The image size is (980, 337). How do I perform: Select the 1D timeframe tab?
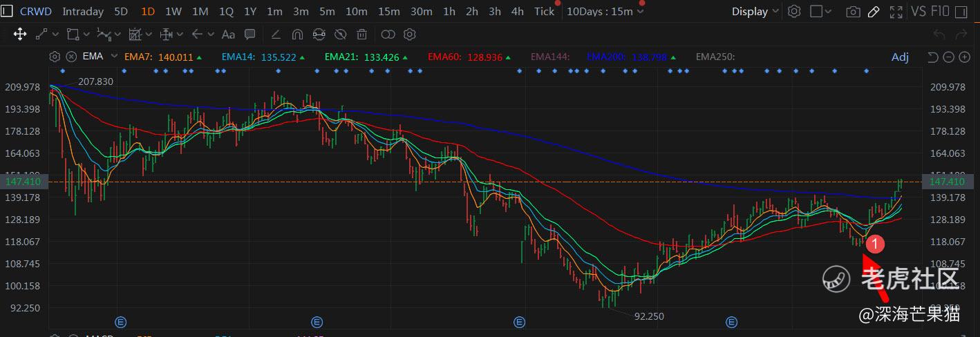click(148, 11)
